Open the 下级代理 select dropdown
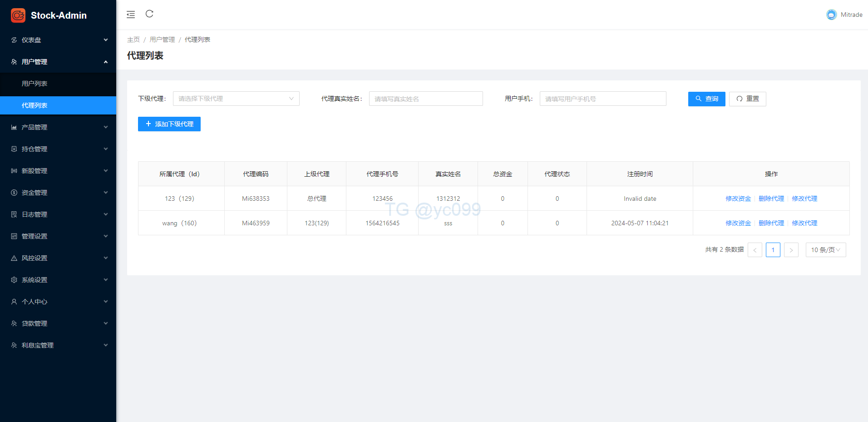 [236, 99]
